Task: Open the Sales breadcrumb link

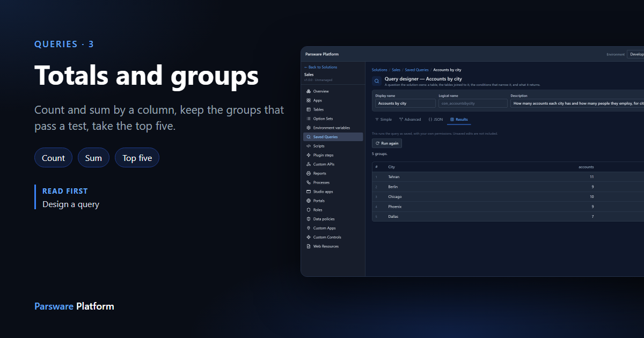Action: click(x=396, y=70)
